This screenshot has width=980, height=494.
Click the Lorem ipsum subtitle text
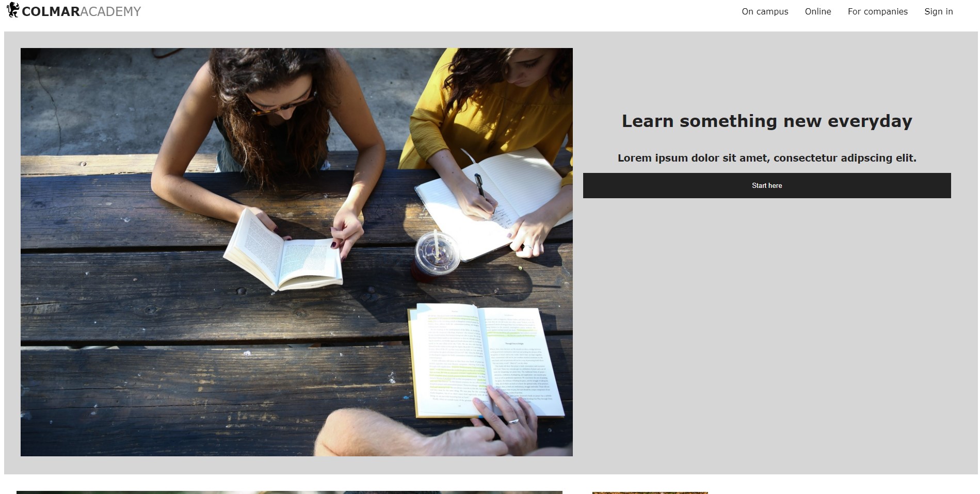tap(767, 158)
